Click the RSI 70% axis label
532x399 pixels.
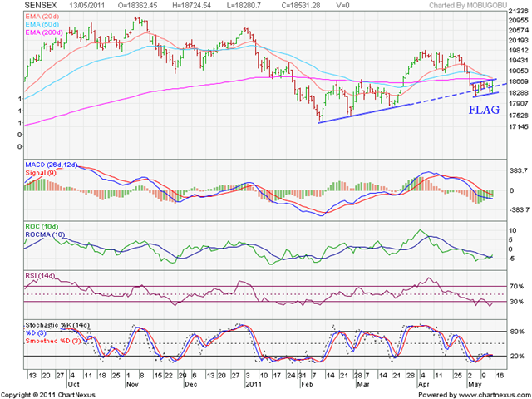click(516, 287)
